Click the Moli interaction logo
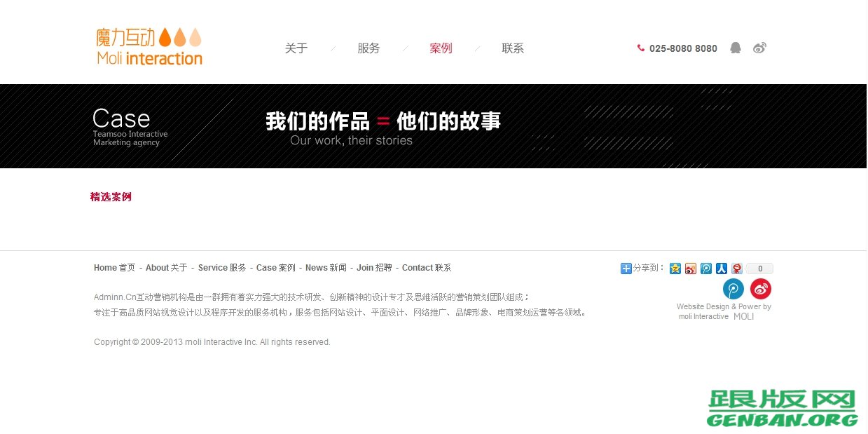Viewport: 868px width, 434px height. pos(149,46)
